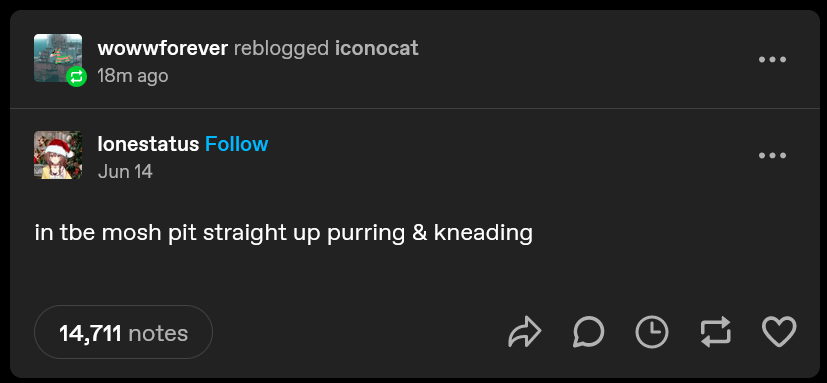Open replies with the speech bubble icon
The image size is (827, 383).
coord(588,333)
